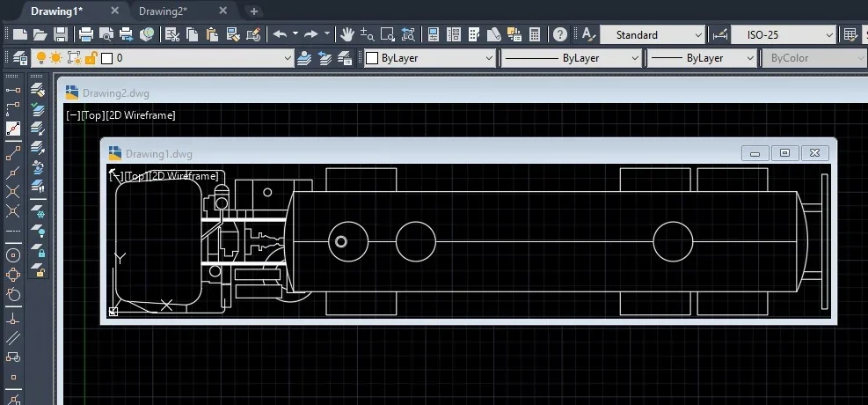The height and width of the screenshot is (405, 868).
Task: Open the Tool Palettes window icon
Action: click(x=474, y=34)
